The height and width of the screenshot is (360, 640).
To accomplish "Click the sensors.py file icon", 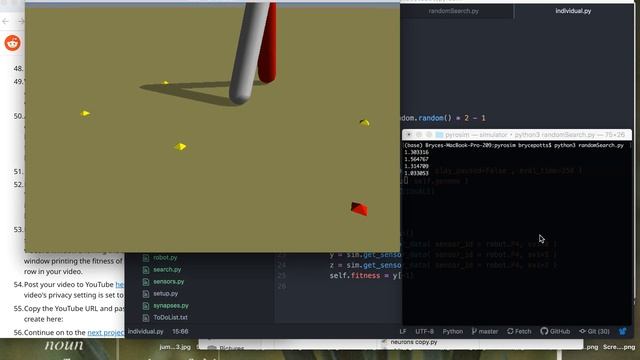I will pos(146,282).
